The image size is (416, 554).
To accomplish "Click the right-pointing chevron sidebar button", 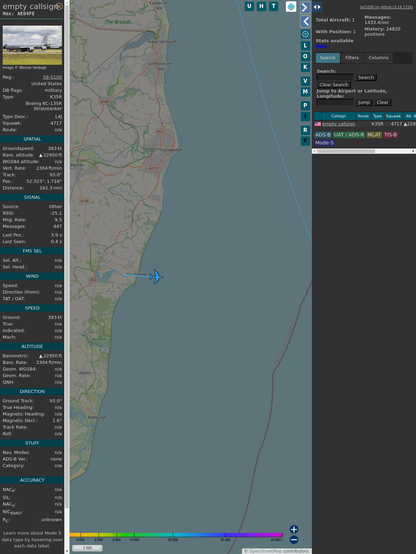I will tap(305, 7).
